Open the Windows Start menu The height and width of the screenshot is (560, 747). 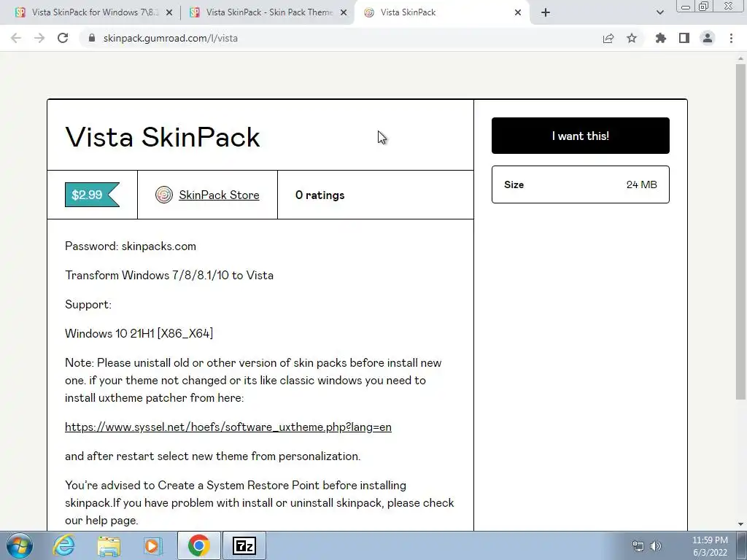click(x=20, y=545)
